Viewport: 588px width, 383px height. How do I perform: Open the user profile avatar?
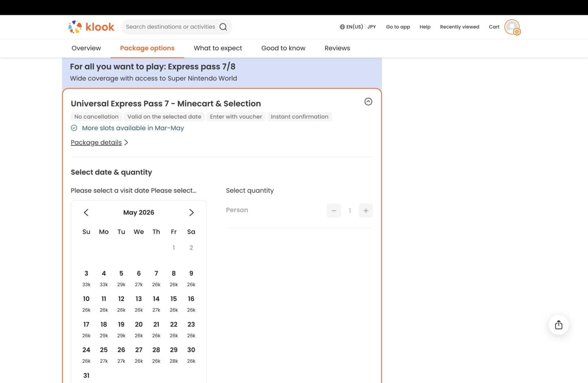pos(512,27)
